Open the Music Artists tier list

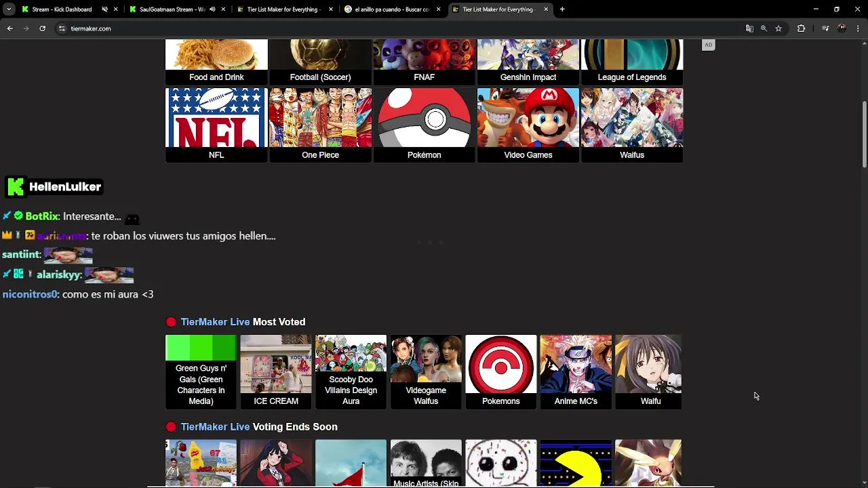pos(426,464)
